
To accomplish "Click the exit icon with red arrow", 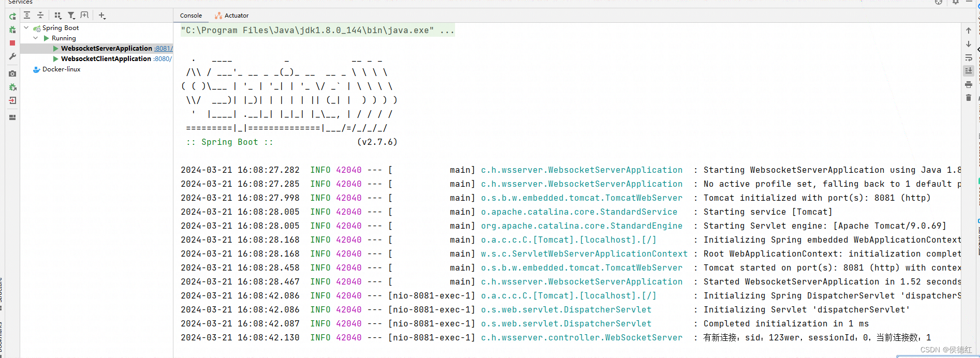I will 12,100.
